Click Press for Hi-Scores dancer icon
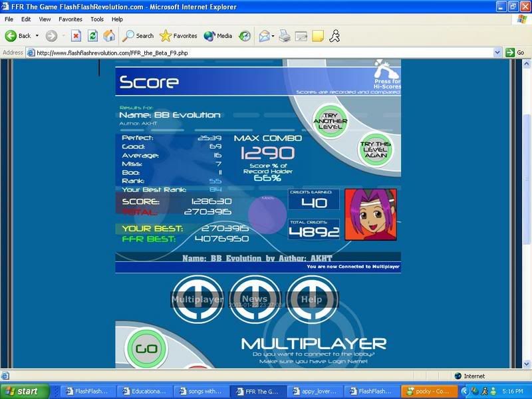This screenshot has height=399, width=532. click(x=388, y=74)
